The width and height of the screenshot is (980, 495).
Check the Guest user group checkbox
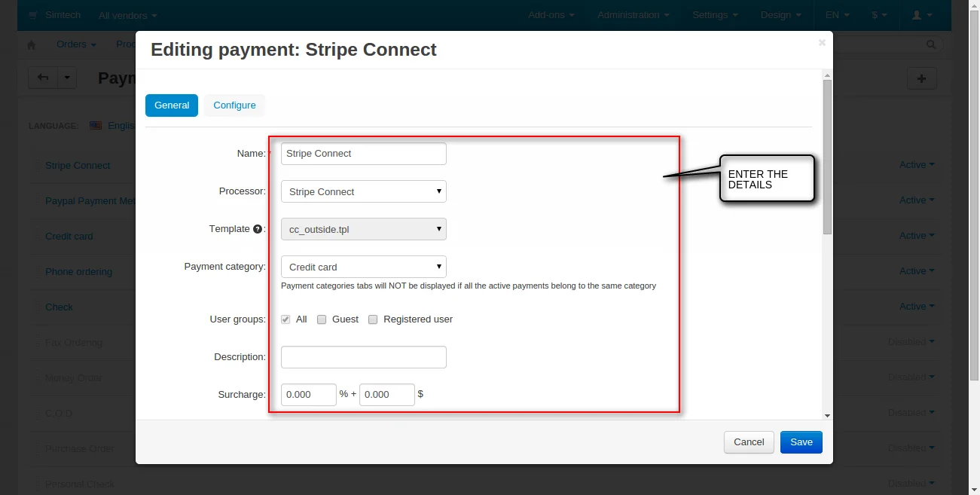[x=322, y=319]
